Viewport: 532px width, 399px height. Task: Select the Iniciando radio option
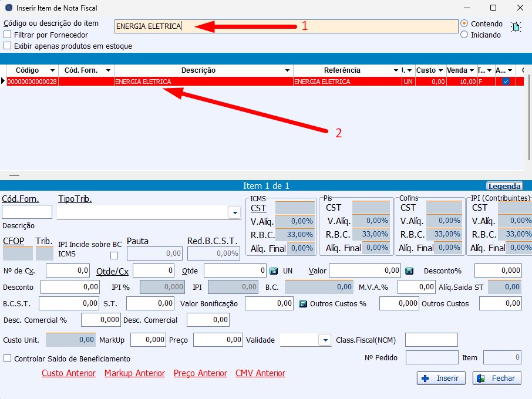tap(464, 35)
